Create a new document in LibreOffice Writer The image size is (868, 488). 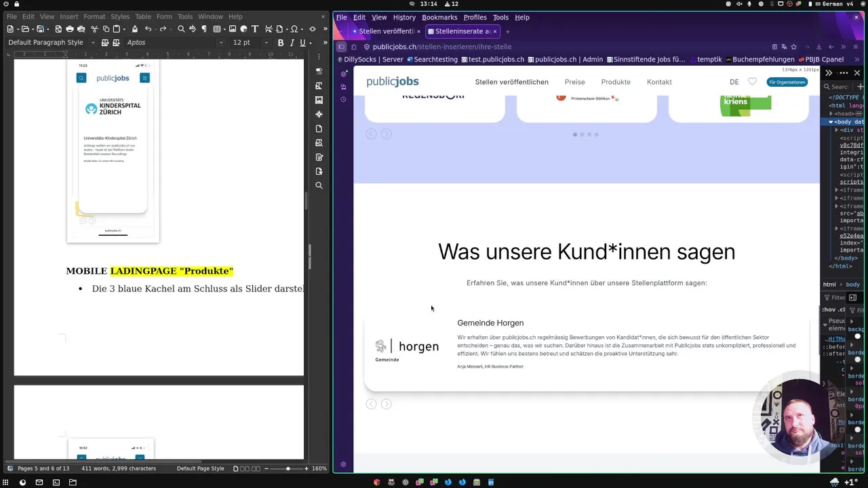[x=10, y=29]
